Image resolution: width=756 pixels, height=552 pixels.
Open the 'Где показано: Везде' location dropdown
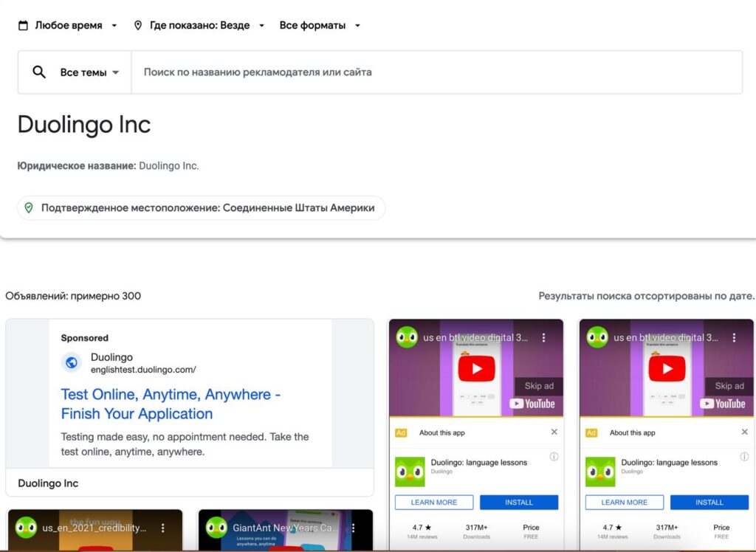199,26
